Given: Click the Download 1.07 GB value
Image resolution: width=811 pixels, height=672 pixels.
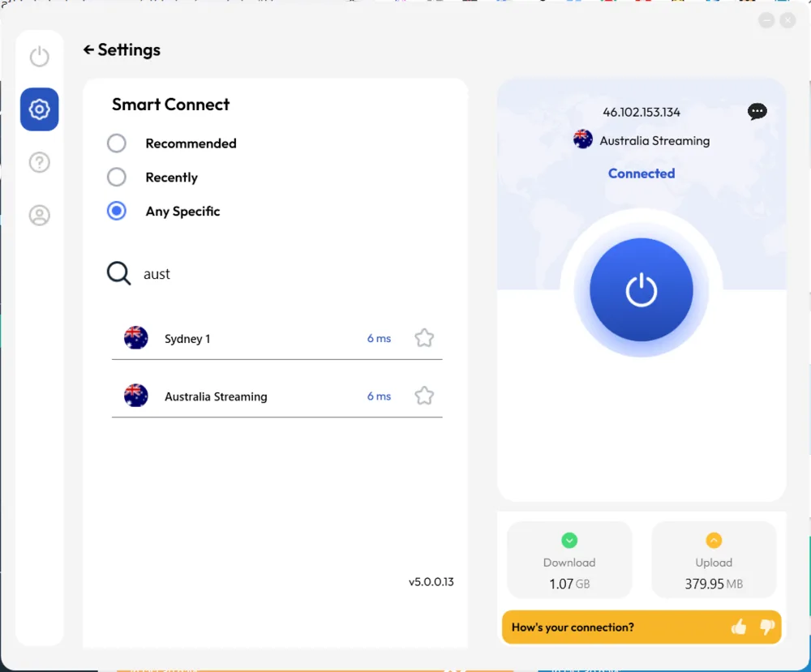Looking at the screenshot, I should click(x=569, y=584).
